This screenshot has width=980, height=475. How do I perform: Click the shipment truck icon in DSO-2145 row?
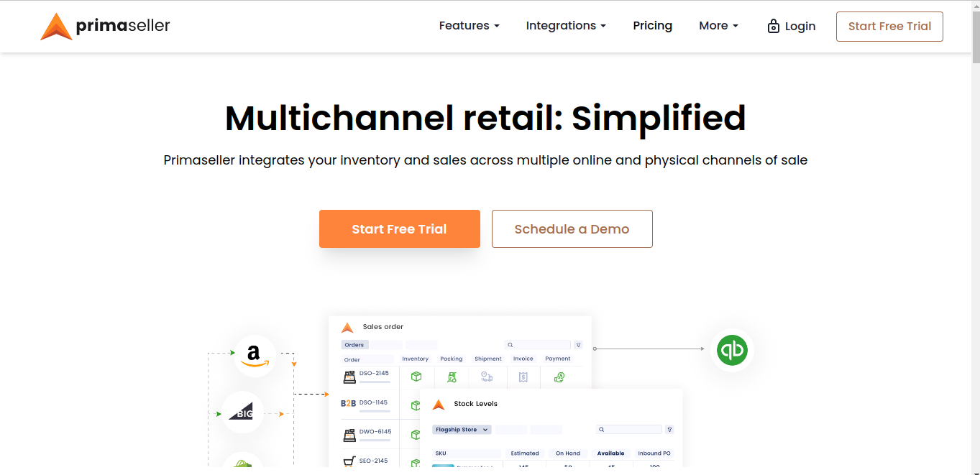pyautogui.click(x=487, y=377)
